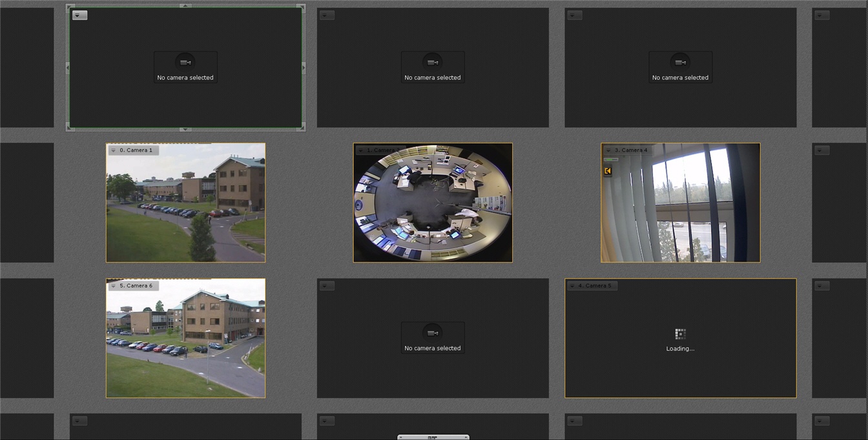Expand the Camera 1 dropdown label
The image size is (868, 440).
(114, 151)
